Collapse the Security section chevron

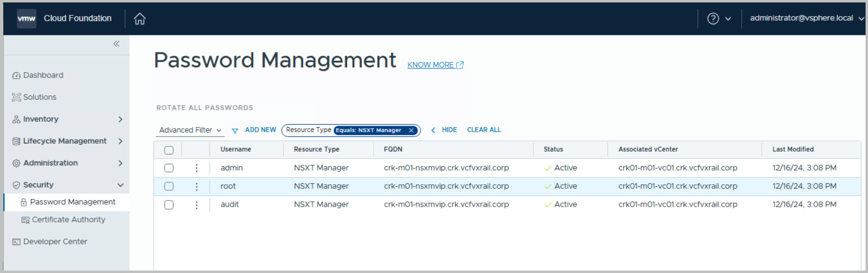click(120, 185)
